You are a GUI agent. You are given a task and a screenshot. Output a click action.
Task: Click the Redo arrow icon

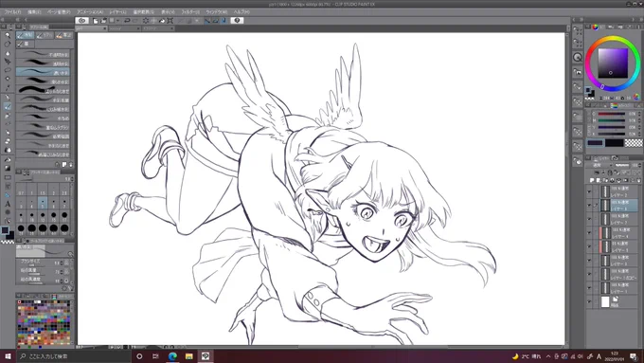(x=135, y=20)
